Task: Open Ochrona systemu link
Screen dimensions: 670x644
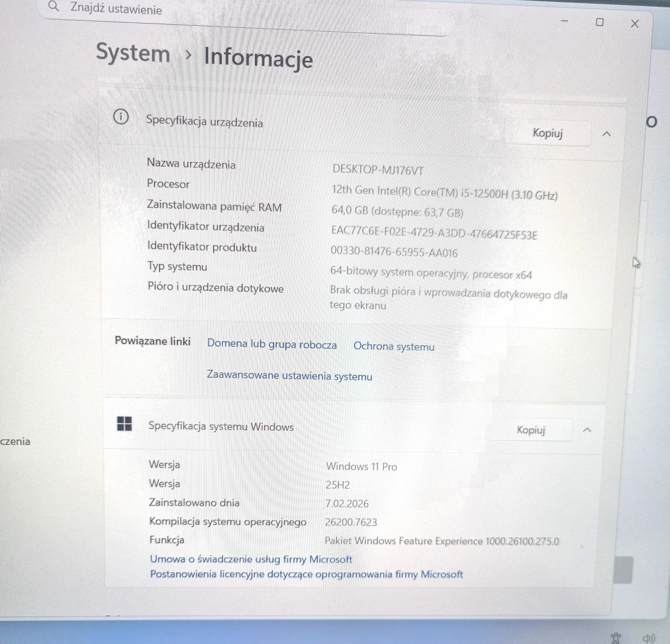Action: [394, 346]
